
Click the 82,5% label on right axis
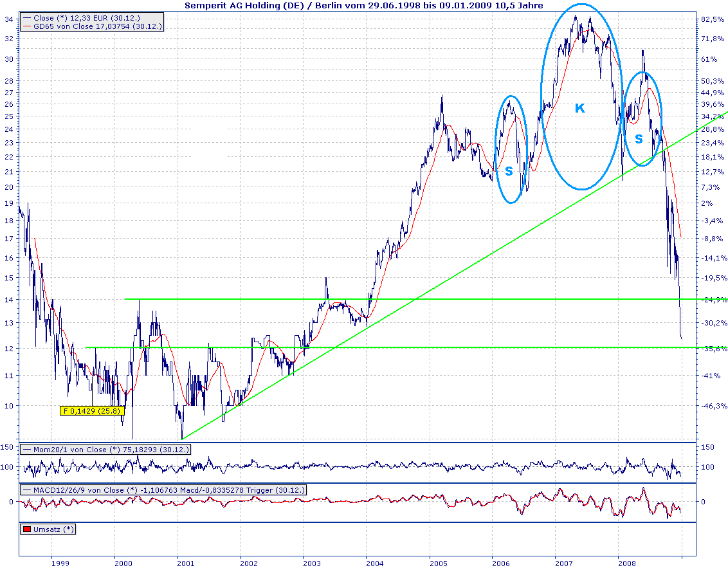[x=712, y=19]
